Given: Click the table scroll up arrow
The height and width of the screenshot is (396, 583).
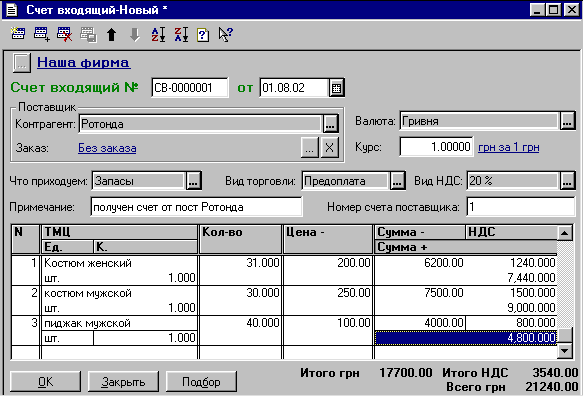Looking at the screenshot, I should pyautogui.click(x=564, y=233).
